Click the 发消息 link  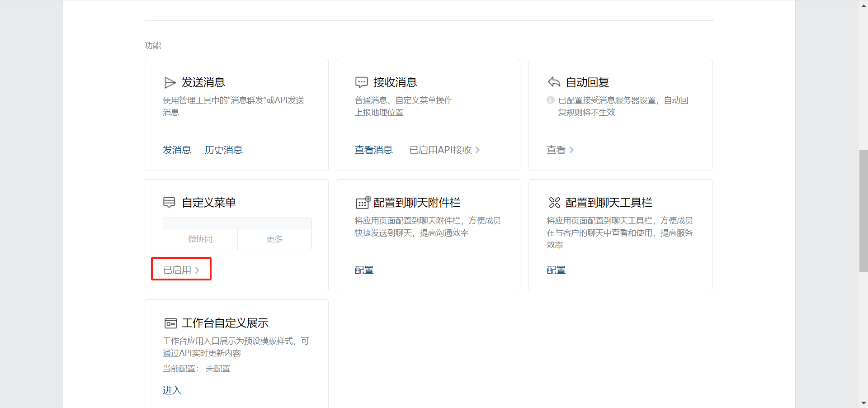point(177,150)
